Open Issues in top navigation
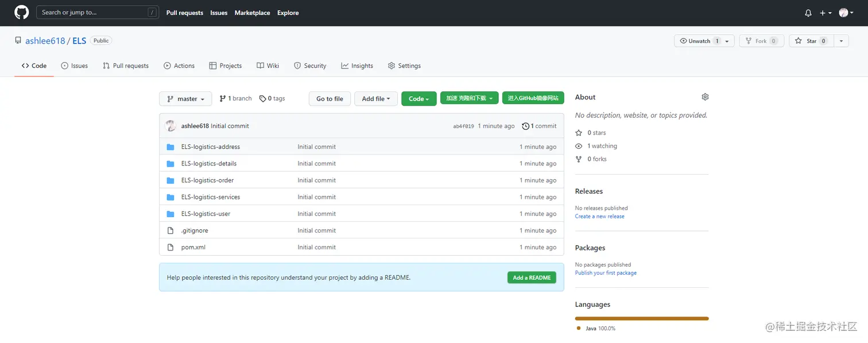Screen dimensions: 868x343 pos(219,13)
